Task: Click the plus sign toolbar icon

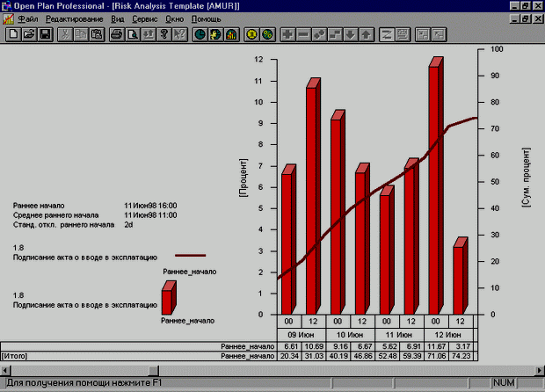Action: (287, 34)
